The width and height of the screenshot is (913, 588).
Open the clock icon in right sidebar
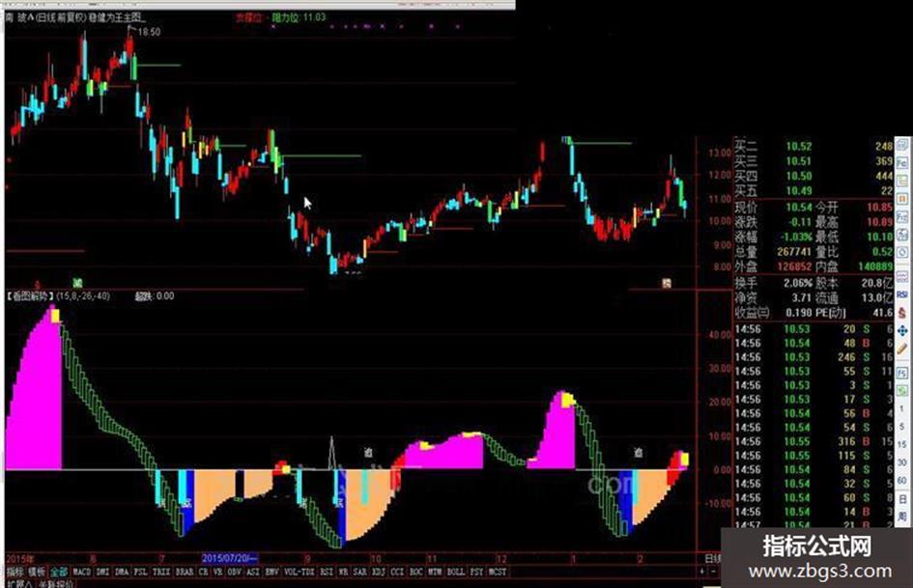[902, 251]
